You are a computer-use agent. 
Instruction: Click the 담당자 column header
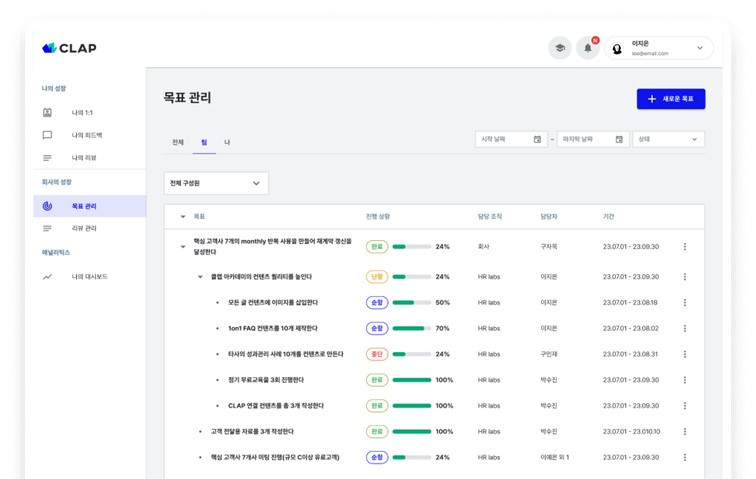tap(549, 217)
